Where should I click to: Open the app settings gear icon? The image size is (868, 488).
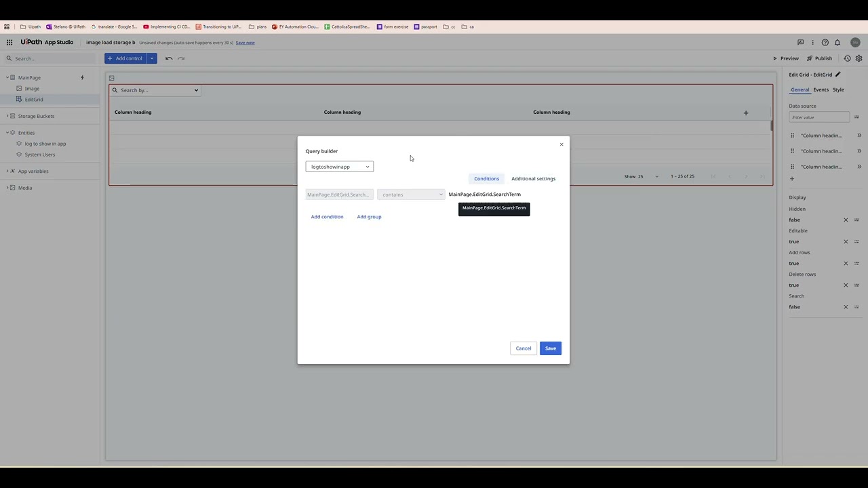859,58
